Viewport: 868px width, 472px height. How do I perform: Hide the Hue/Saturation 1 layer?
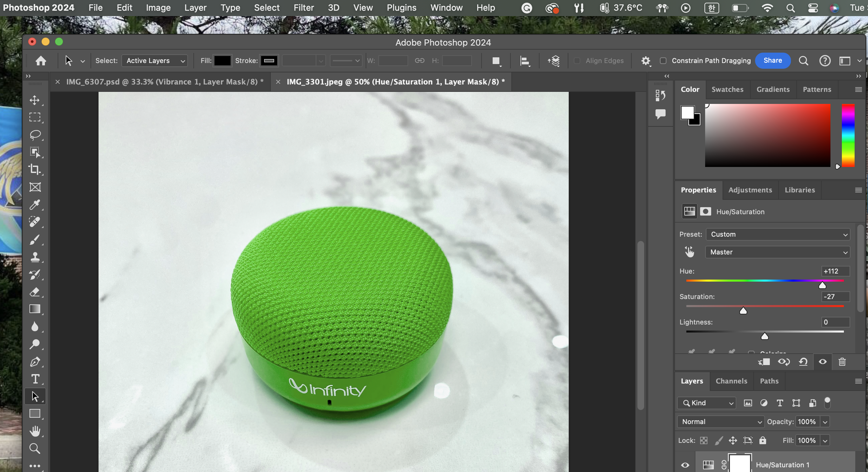[685, 465]
